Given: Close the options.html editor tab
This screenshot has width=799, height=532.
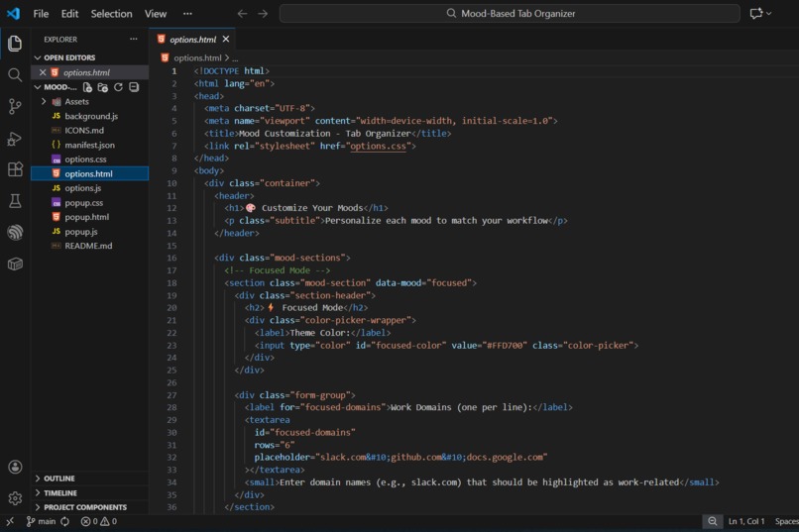Looking at the screenshot, I should pos(226,40).
